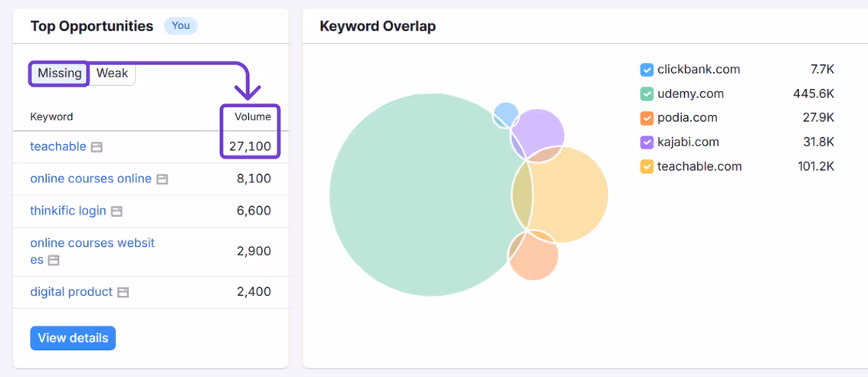Switch to the Weak tab
The image size is (868, 377).
click(x=113, y=73)
